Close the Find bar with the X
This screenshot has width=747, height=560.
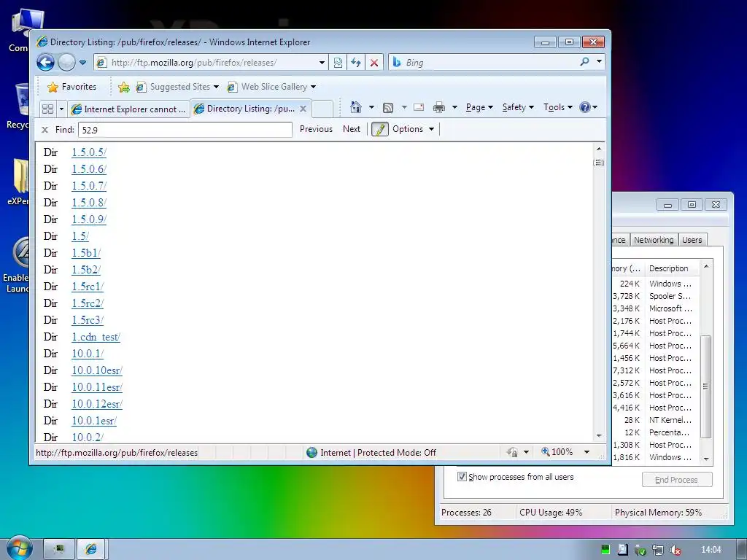(x=44, y=130)
